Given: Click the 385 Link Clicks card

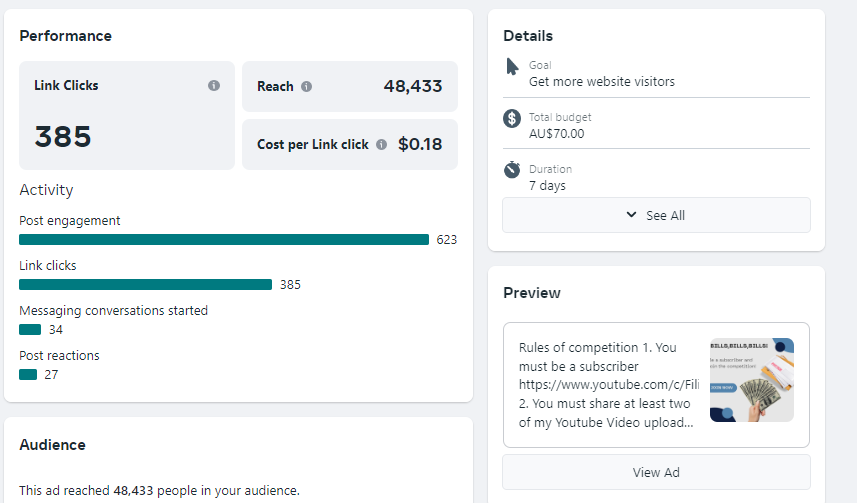Looking at the screenshot, I should tap(127, 116).
